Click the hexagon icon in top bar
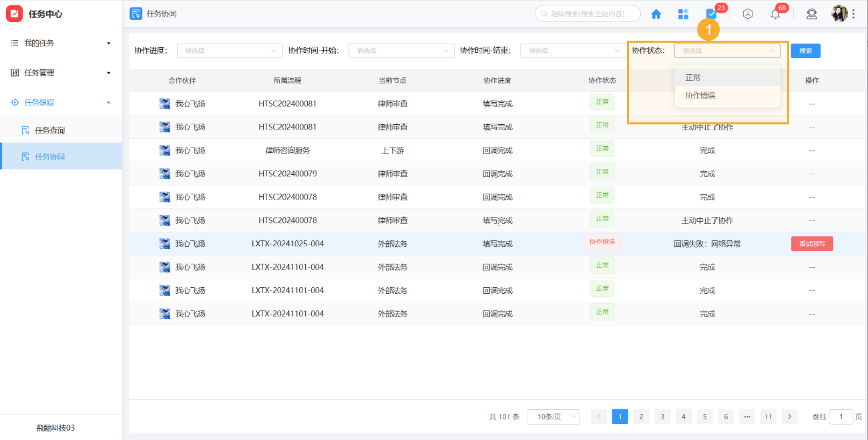 coord(748,14)
